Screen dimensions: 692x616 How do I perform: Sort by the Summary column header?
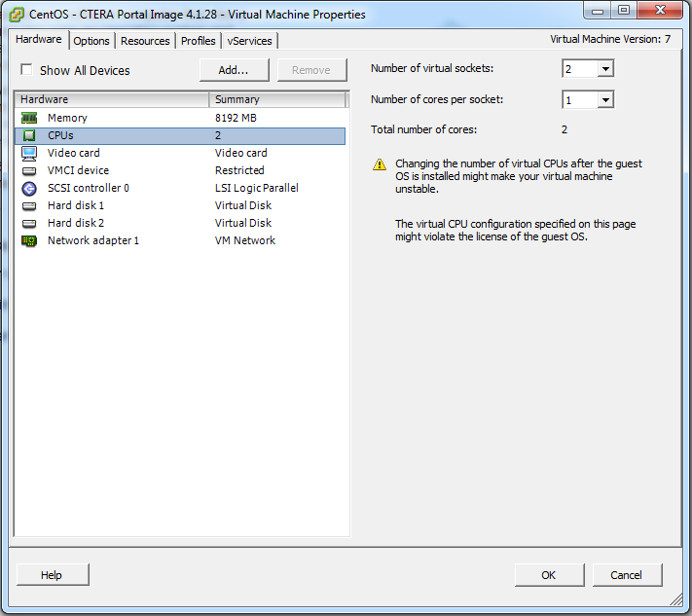pyautogui.click(x=277, y=99)
